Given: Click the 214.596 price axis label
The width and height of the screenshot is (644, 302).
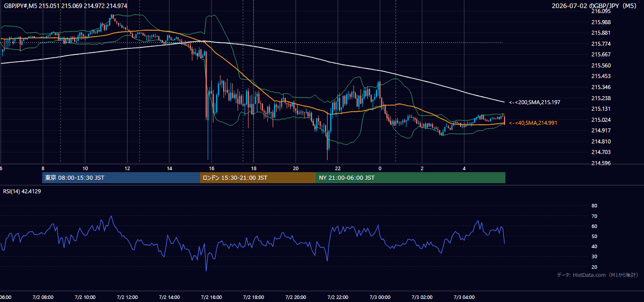Looking at the screenshot, I should pos(601,163).
